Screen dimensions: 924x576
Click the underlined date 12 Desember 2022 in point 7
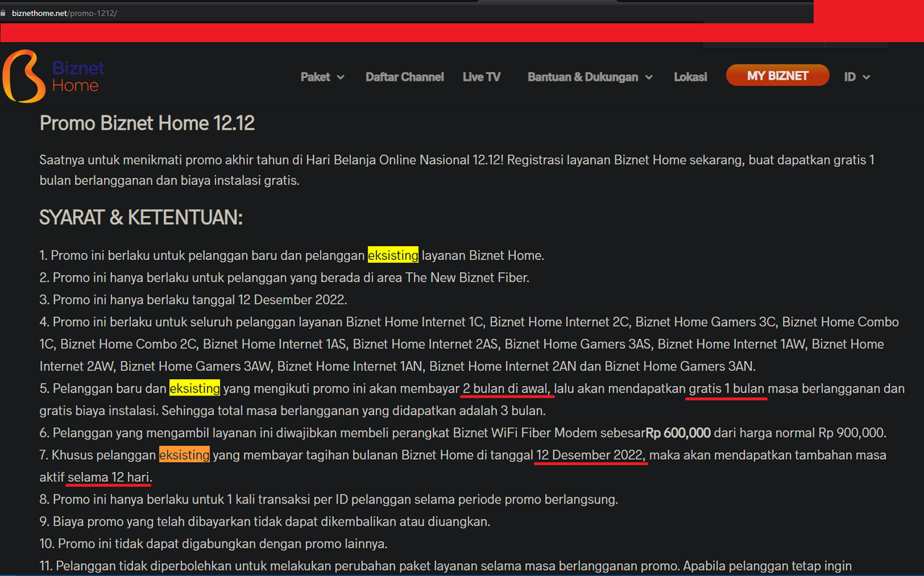(x=591, y=455)
